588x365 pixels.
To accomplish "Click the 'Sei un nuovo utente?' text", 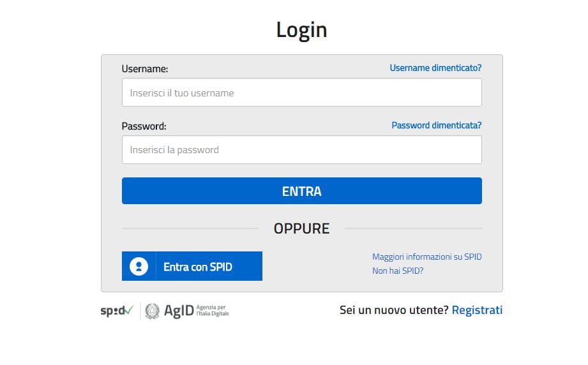I will [x=394, y=310].
